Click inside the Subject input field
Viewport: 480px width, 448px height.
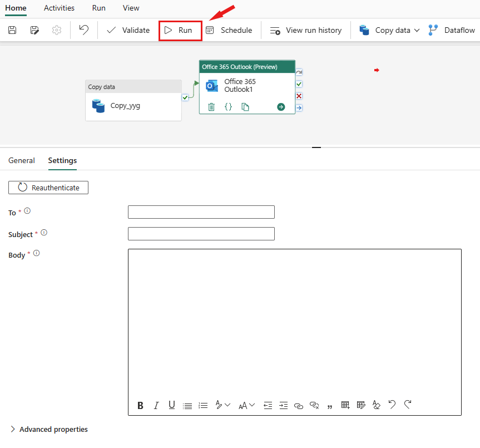pos(201,234)
